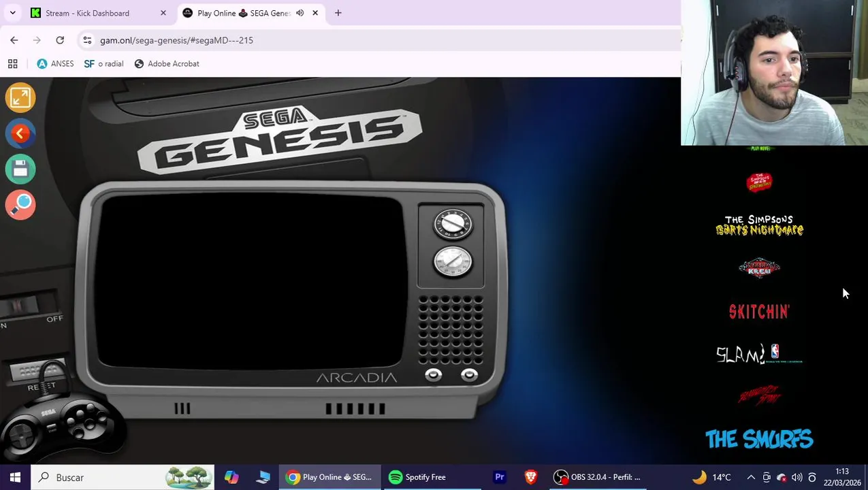Click the left small TV button near ARCADIA
Viewport: 868px width, 490px height.
433,375
